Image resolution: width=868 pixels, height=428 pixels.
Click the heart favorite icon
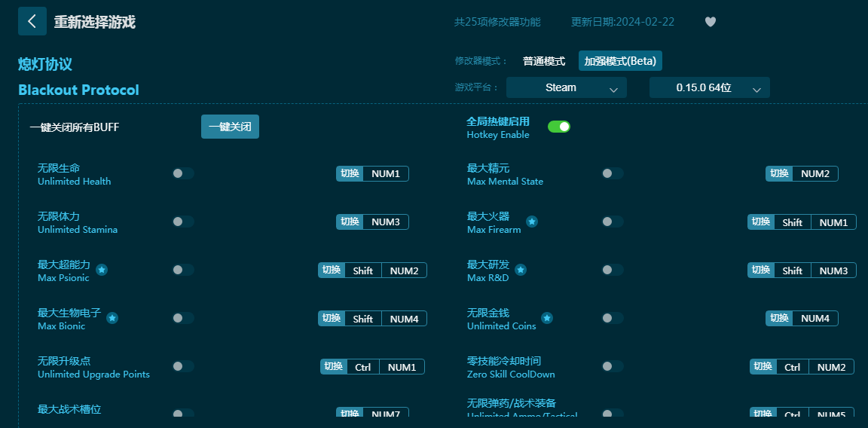point(711,22)
